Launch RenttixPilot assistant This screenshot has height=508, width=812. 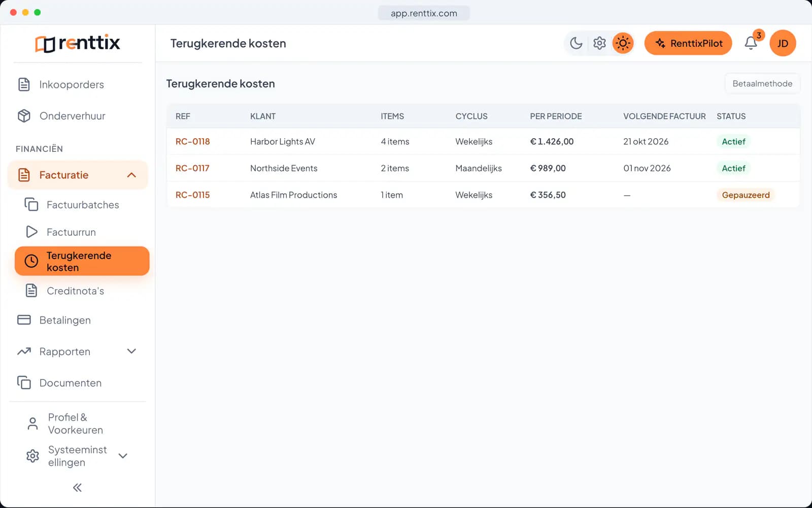pos(688,43)
